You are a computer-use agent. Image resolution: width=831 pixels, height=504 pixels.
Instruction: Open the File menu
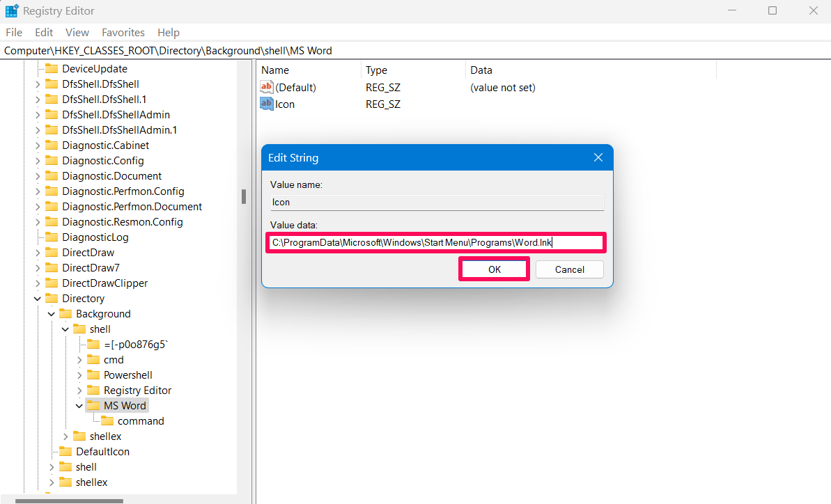tap(14, 32)
